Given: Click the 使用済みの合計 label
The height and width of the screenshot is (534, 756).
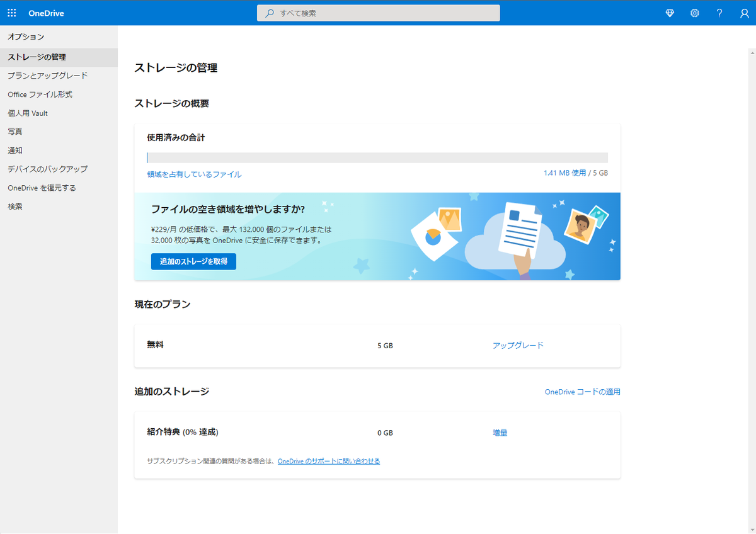Looking at the screenshot, I should [x=176, y=137].
